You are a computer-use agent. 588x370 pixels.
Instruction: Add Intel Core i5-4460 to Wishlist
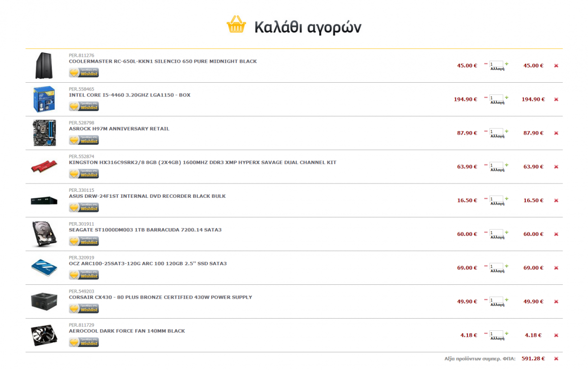click(84, 107)
